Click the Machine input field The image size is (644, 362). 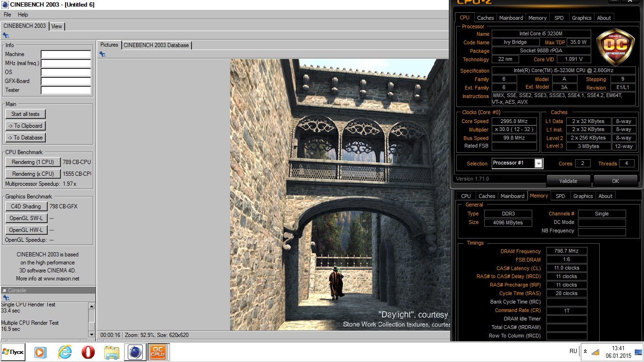[66, 54]
